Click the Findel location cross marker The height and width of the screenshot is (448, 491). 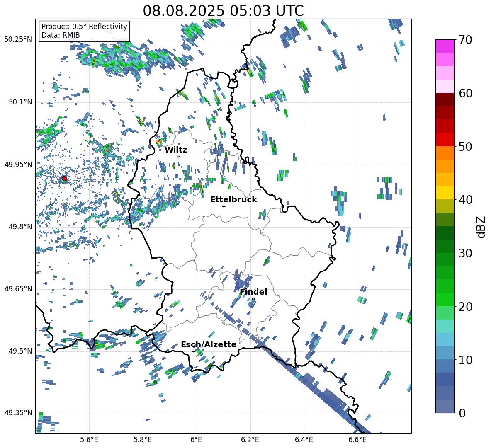pyautogui.click(x=253, y=299)
